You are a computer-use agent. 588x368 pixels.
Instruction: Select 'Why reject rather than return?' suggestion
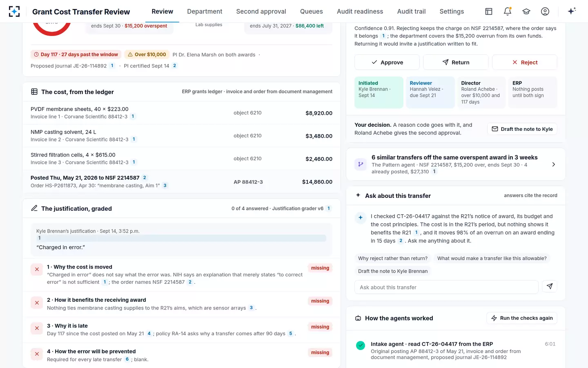[393, 258]
